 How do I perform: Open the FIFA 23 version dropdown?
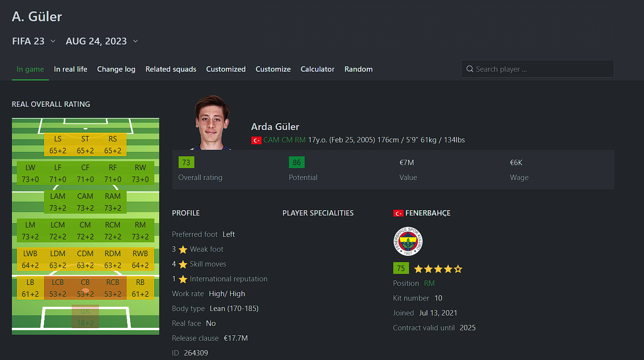(x=34, y=41)
